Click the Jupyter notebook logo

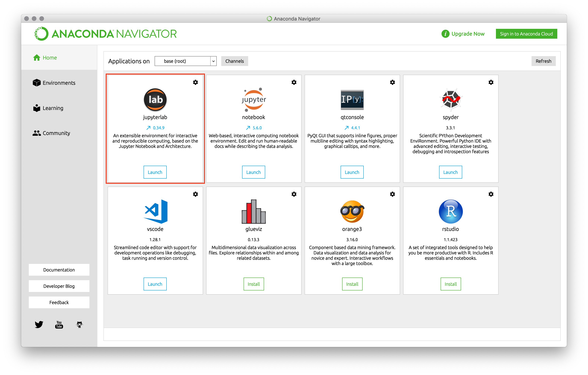pos(254,100)
